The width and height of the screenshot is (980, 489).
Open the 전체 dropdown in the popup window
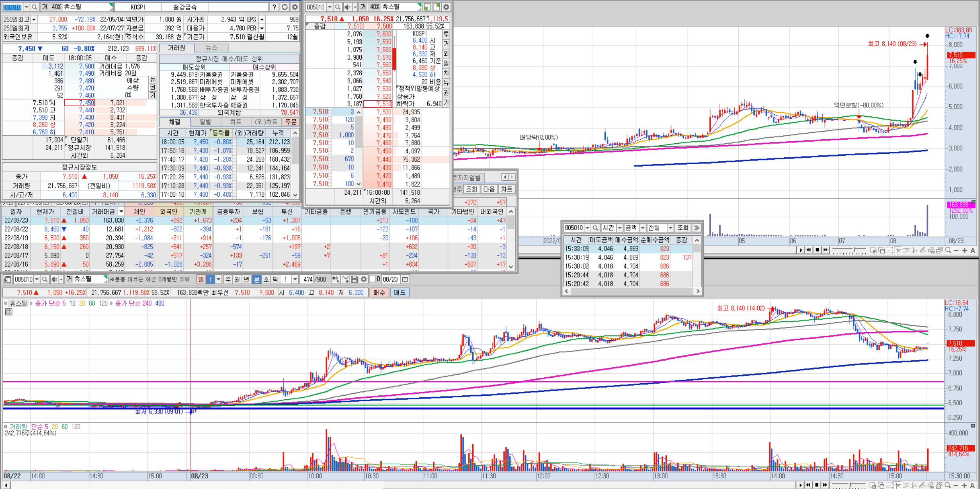[x=670, y=228]
